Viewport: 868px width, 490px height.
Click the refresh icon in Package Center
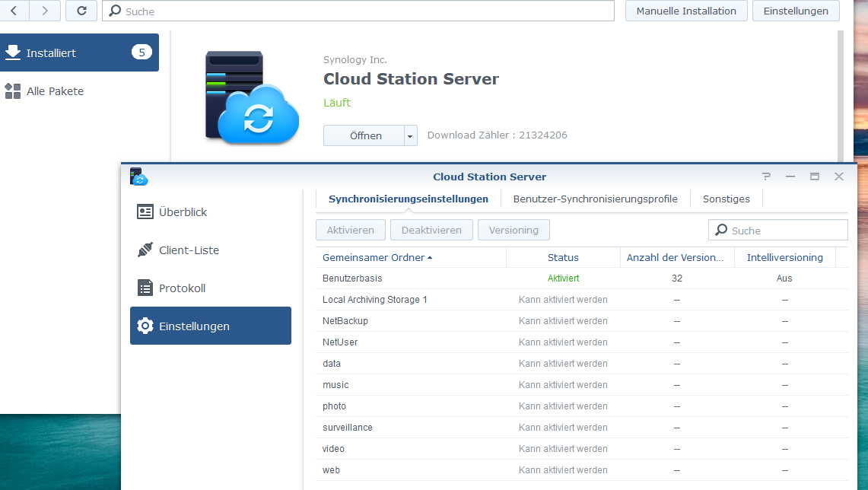[x=81, y=11]
